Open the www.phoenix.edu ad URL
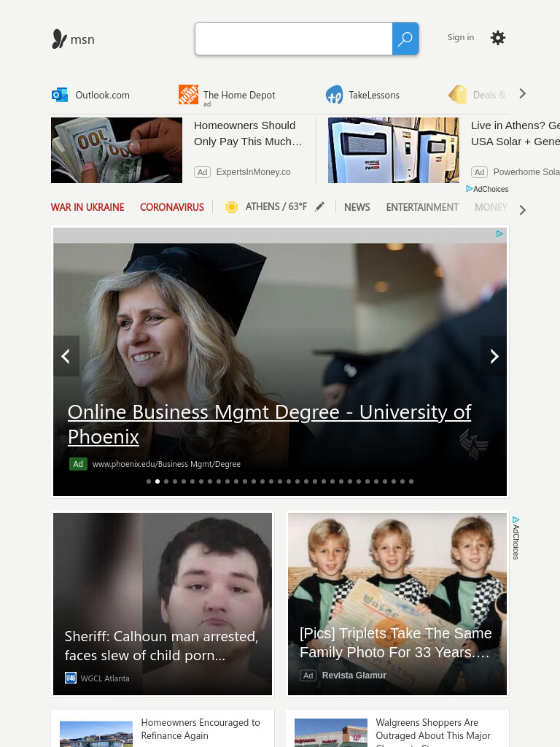Viewport: 560px width, 747px height. point(166,464)
